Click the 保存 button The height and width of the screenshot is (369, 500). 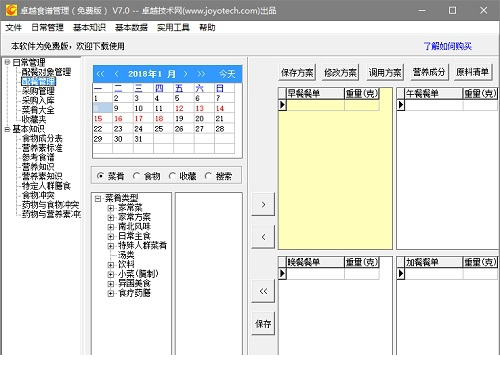(x=263, y=323)
